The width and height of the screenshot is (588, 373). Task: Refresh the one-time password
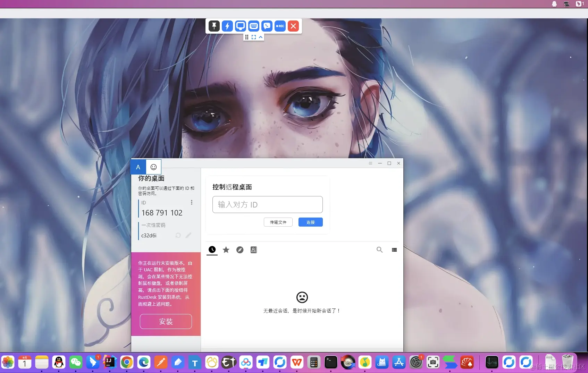click(178, 235)
